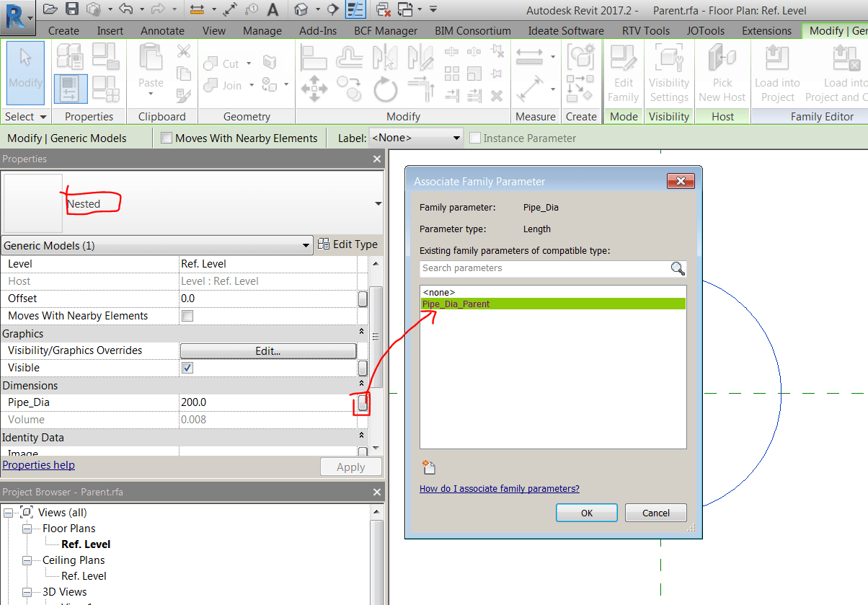Screen dimensions: 868x605
Task: Open the Insert ribbon tab
Action: coord(110,31)
